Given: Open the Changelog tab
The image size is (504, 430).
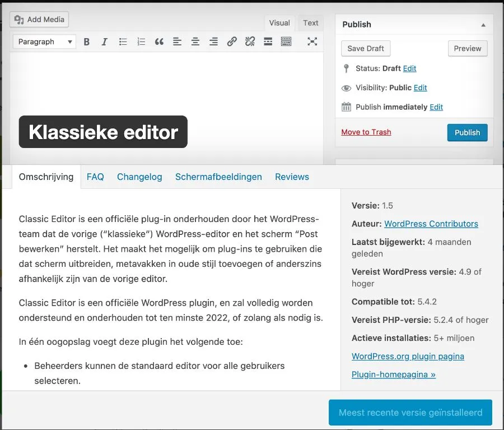Looking at the screenshot, I should tap(139, 177).
